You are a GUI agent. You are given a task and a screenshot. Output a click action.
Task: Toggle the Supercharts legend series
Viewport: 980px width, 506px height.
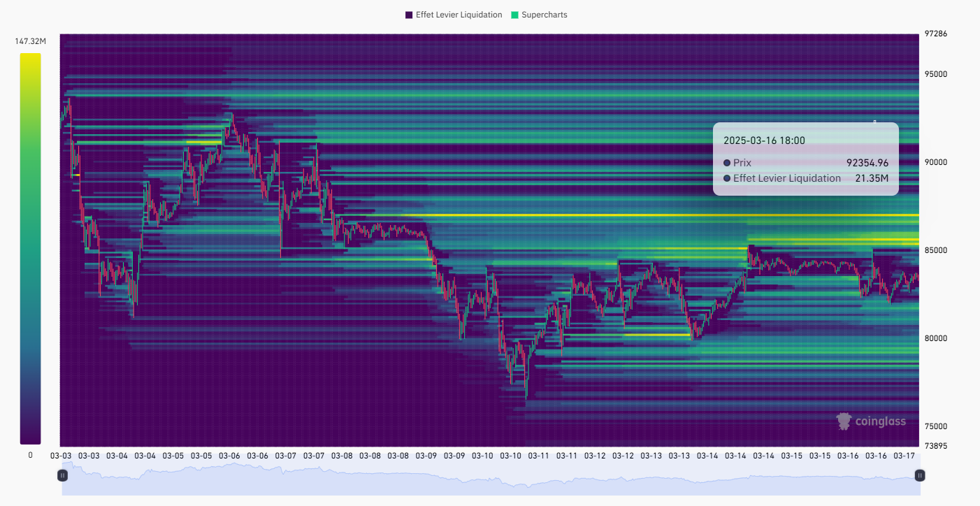click(539, 15)
